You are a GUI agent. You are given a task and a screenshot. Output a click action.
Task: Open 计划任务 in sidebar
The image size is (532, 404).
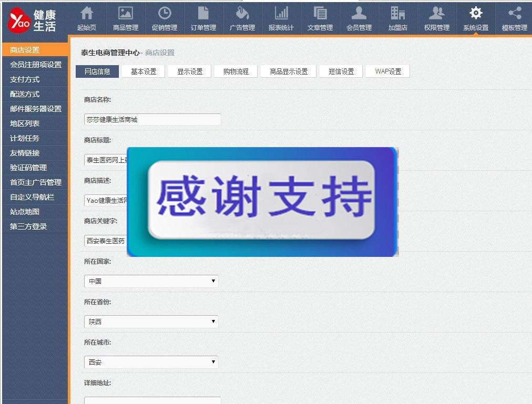coord(35,138)
